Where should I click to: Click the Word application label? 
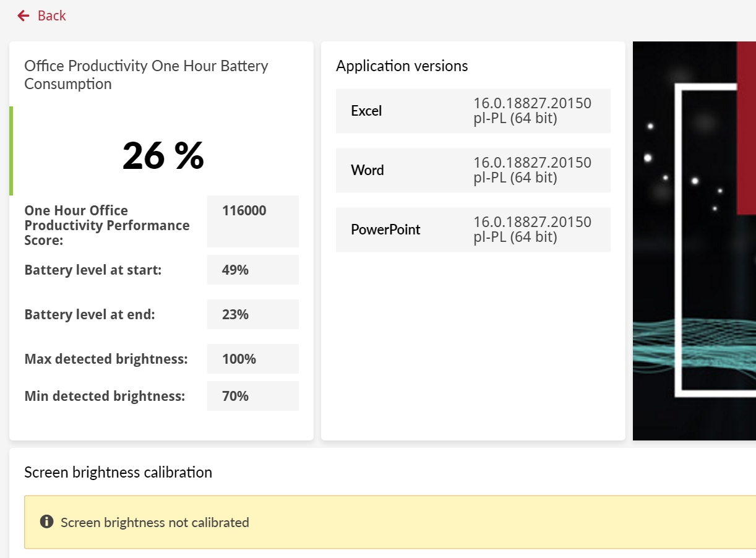[x=367, y=170]
